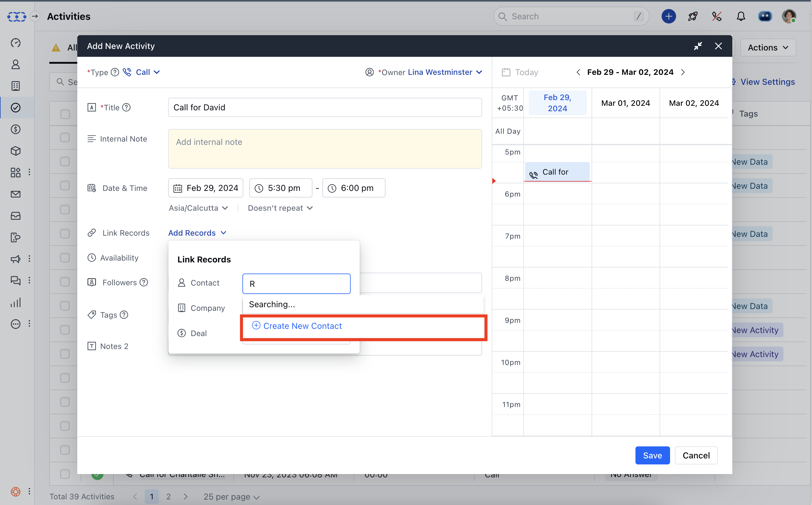
Task: Open Deals dollar icon in left sidebar
Action: pyautogui.click(x=16, y=129)
